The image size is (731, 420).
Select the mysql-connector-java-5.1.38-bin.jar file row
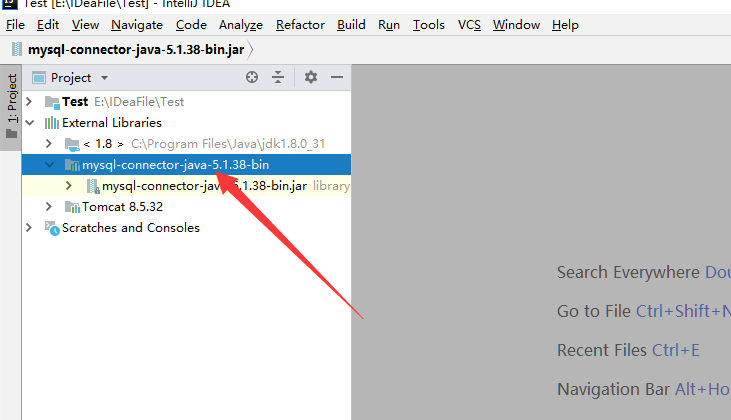click(x=186, y=186)
